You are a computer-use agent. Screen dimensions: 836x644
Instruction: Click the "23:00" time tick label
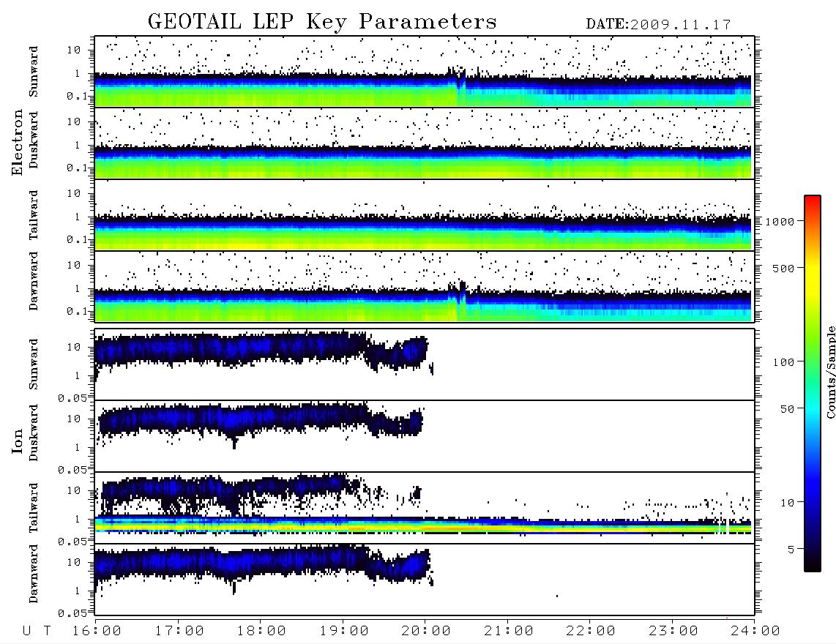673,632
